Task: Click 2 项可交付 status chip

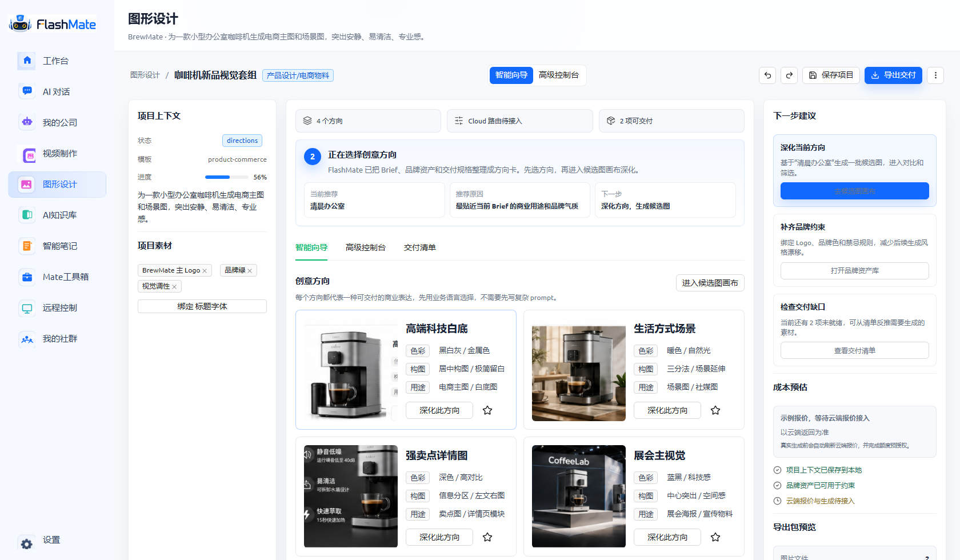Action: (x=671, y=121)
